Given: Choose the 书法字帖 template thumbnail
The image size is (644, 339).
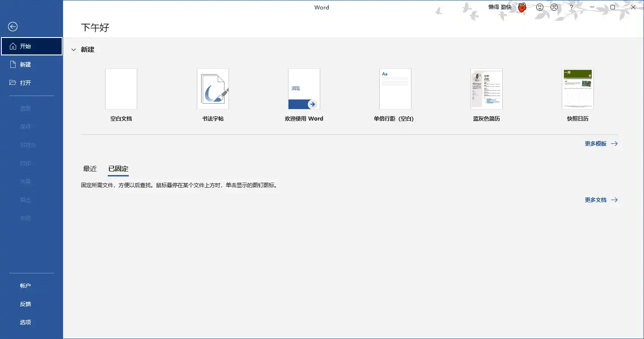Looking at the screenshot, I should (213, 89).
